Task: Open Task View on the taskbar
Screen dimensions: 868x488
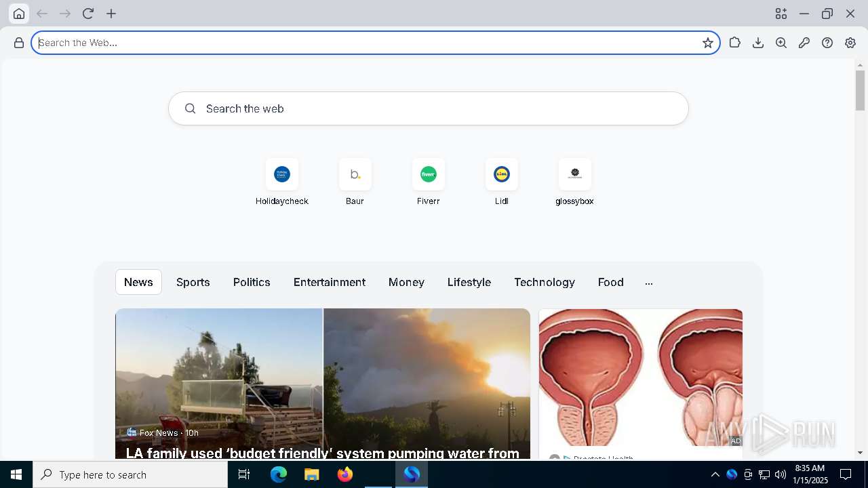Action: (244, 474)
